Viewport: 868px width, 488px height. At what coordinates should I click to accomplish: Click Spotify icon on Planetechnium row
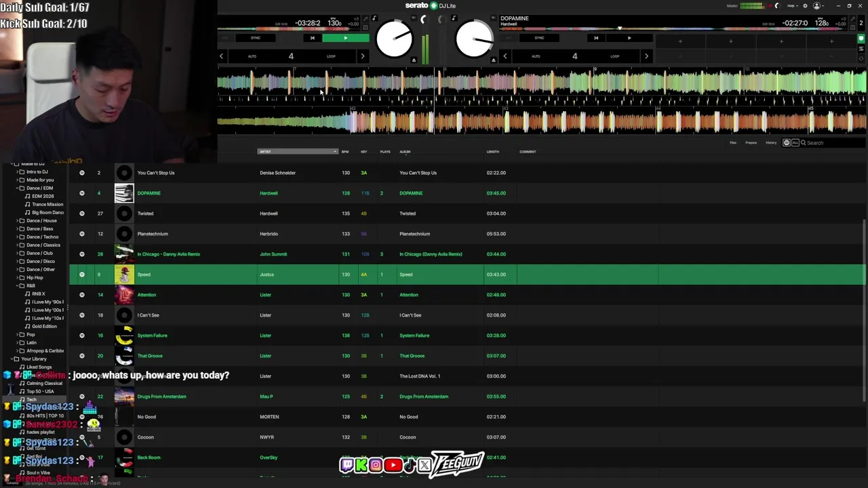click(x=82, y=234)
